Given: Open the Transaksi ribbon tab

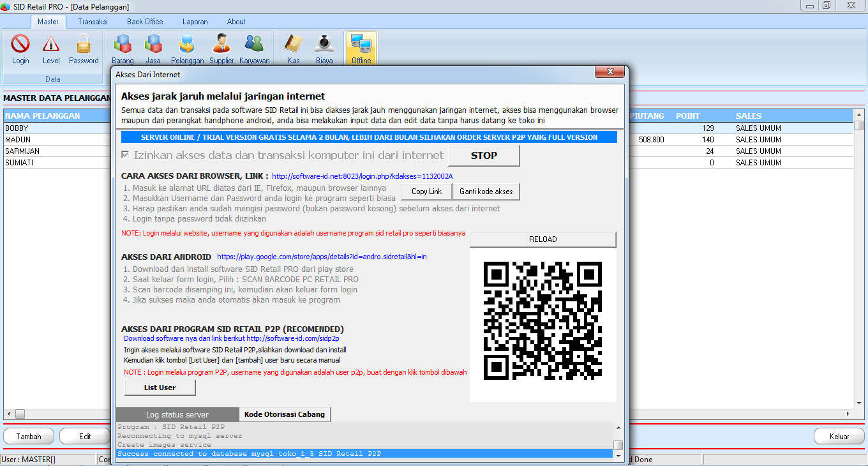Looking at the screenshot, I should click(93, 22).
